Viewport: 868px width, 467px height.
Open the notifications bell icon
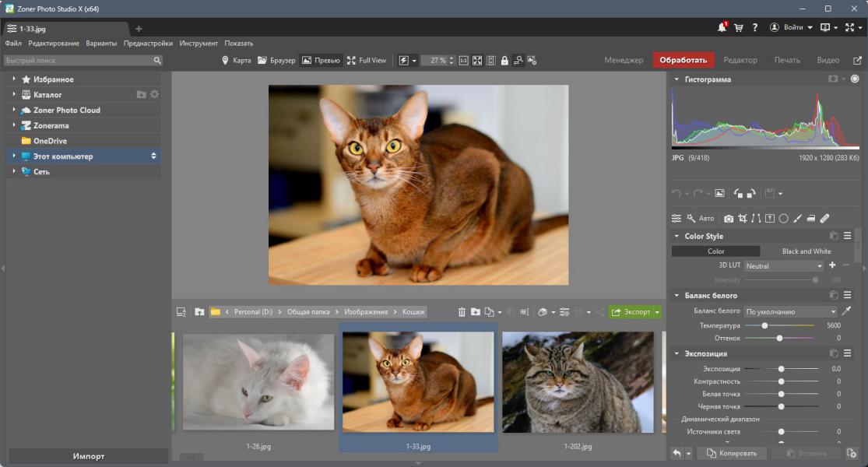[x=722, y=27]
